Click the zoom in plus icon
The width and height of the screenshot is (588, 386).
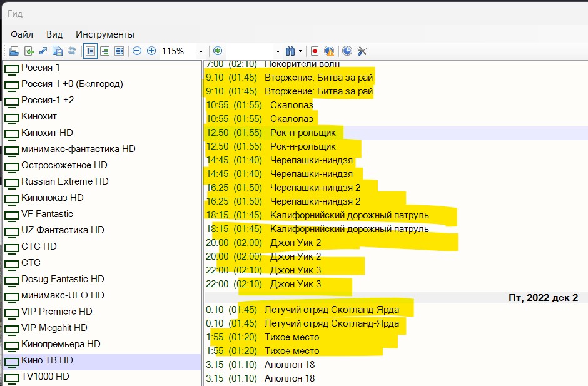coord(151,51)
